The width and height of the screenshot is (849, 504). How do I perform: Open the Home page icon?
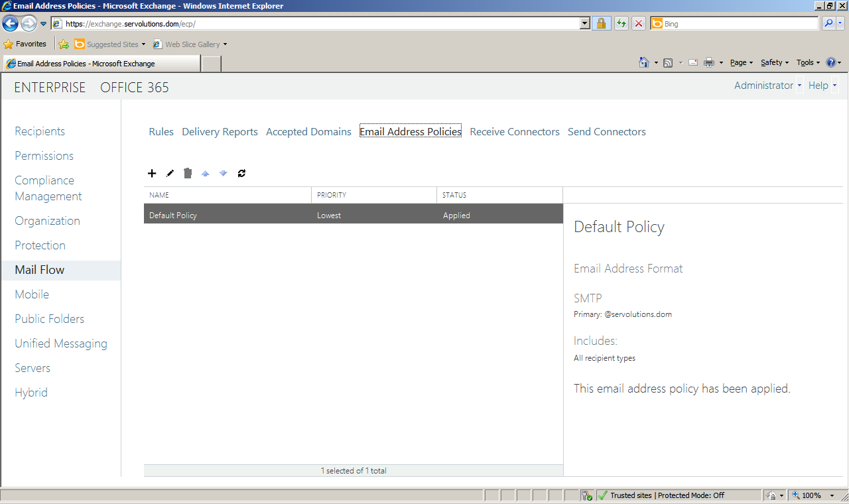coord(643,62)
